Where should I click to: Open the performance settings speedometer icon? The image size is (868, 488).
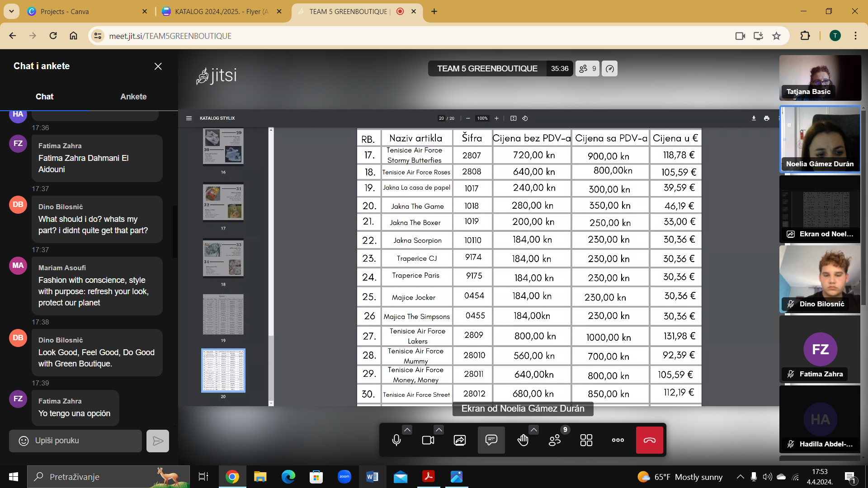pos(610,69)
